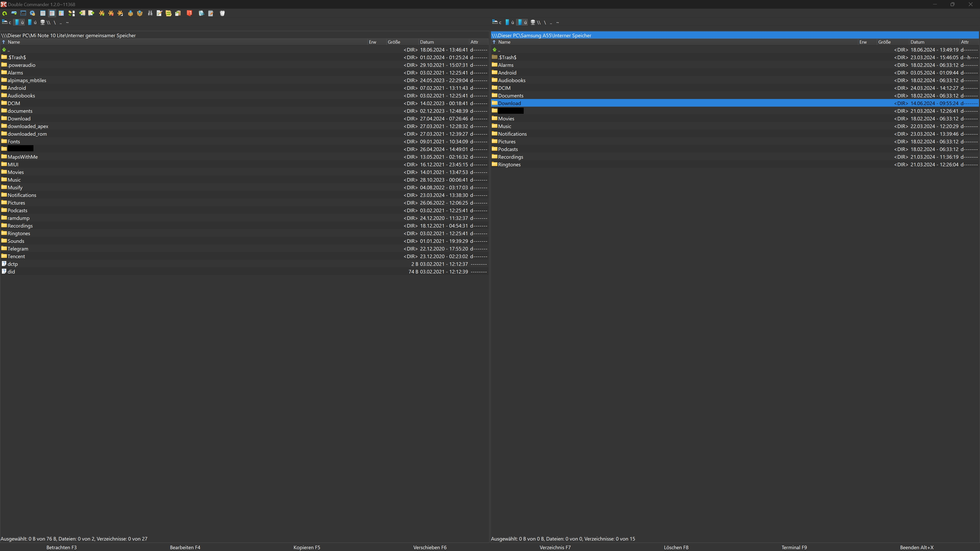Viewport: 980px width, 551px height.
Task: Select drive C in left panel
Action: (6, 22)
